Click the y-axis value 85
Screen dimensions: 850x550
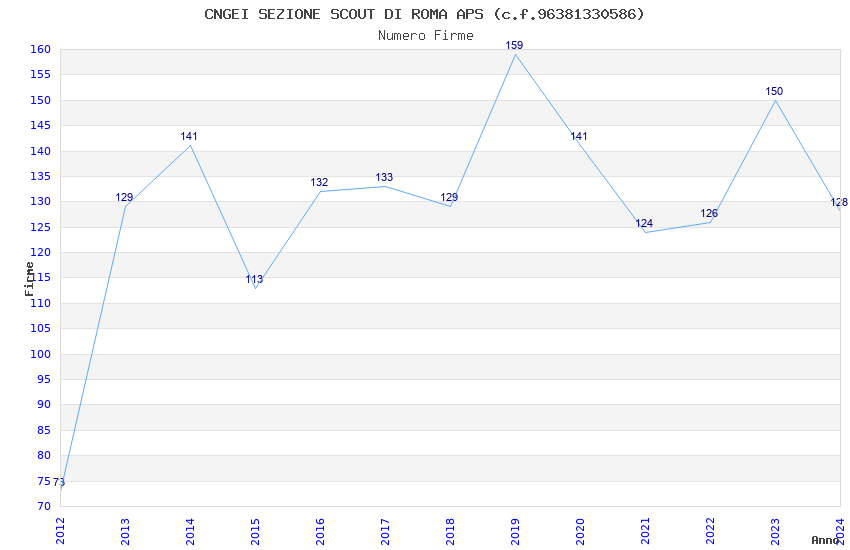click(44, 430)
